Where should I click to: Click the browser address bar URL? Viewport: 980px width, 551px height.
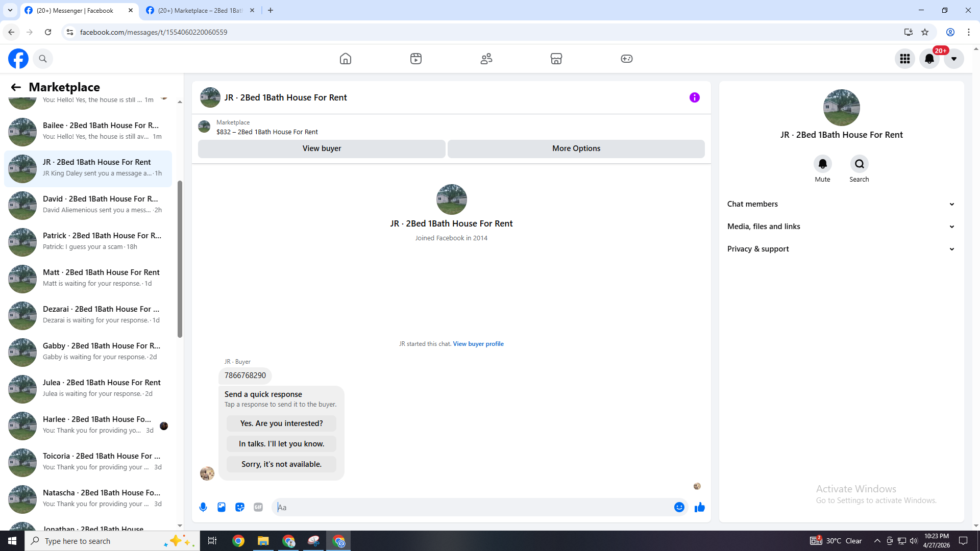pyautogui.click(x=154, y=32)
